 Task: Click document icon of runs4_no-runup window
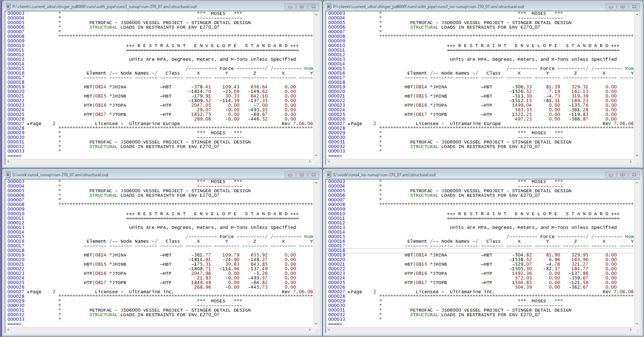(x=329, y=175)
